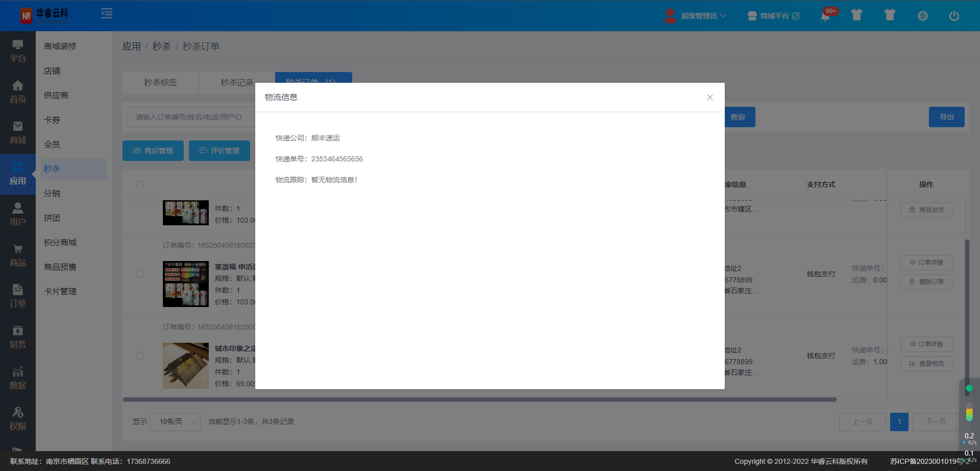Screen dimensions: 980x471
Task: Select 拼团 in the side menu
Action: point(52,218)
